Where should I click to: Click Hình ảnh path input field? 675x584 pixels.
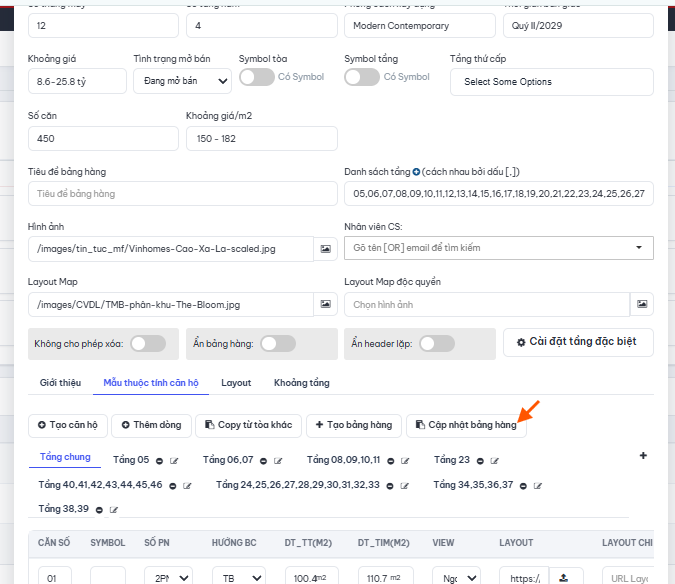pyautogui.click(x=171, y=249)
